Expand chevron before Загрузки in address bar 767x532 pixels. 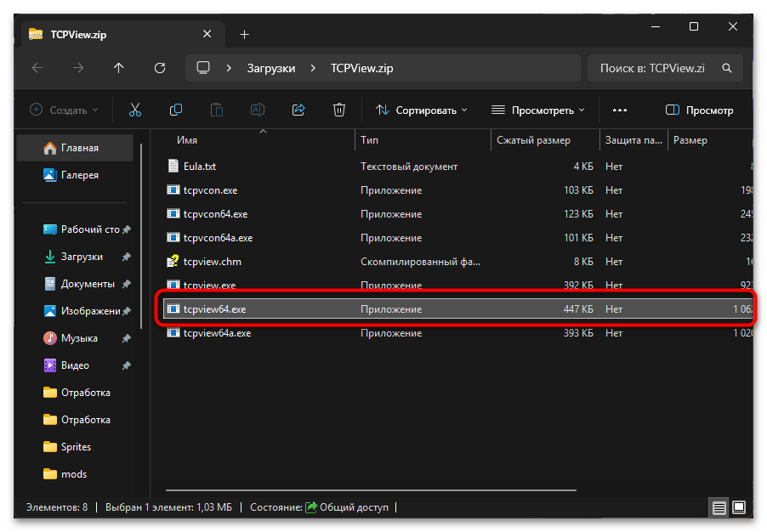[x=229, y=68]
